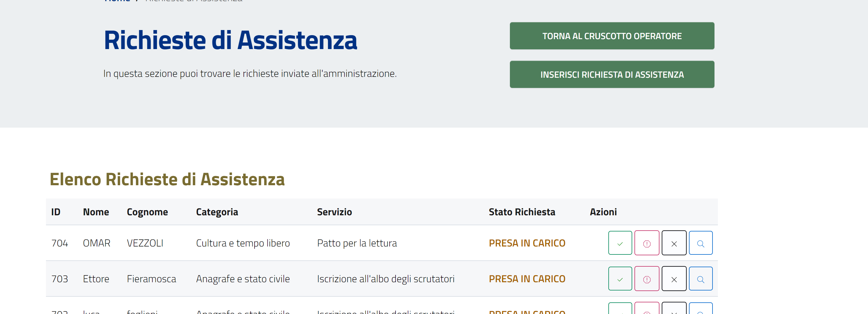
Task: Reject request 703 using the pink exclamation icon
Action: click(647, 278)
